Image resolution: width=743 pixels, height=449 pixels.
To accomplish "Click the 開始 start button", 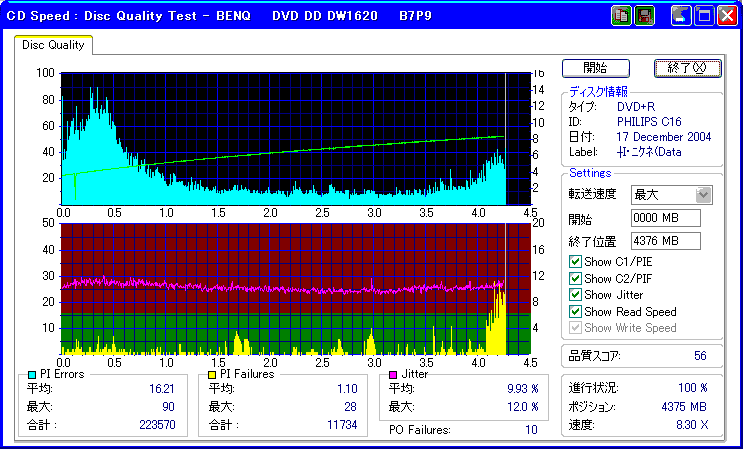I will [x=596, y=68].
